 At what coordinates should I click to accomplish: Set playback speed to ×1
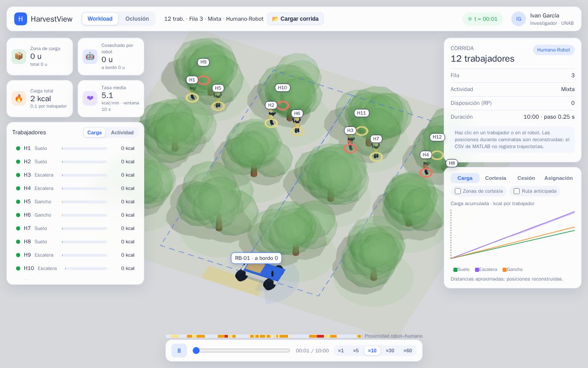point(341,351)
